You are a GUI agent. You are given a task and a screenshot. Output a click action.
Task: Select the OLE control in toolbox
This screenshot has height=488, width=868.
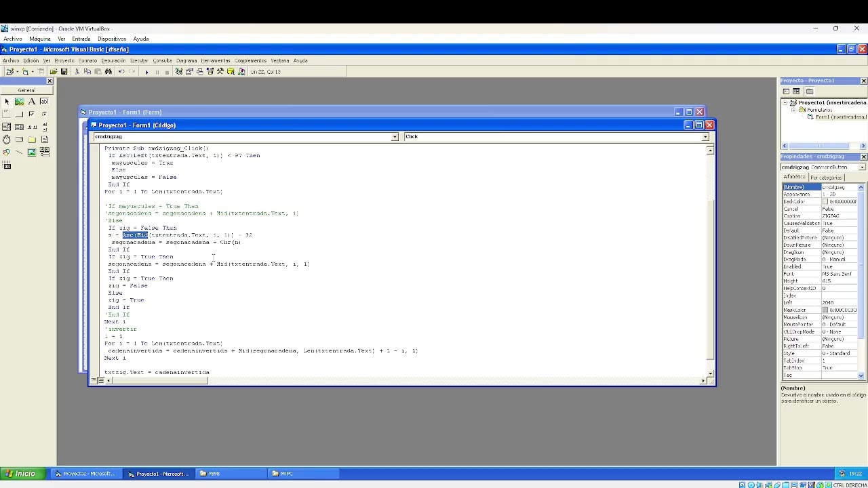(x=7, y=165)
